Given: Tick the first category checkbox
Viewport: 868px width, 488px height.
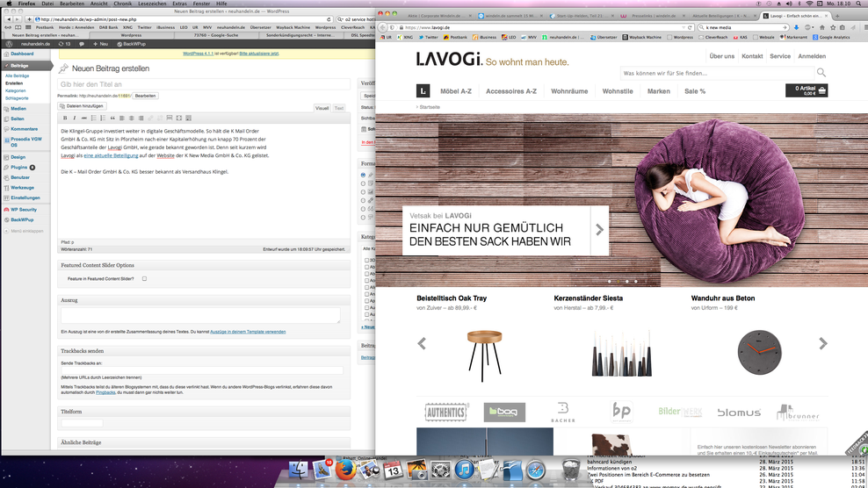Looking at the screenshot, I should point(366,260).
